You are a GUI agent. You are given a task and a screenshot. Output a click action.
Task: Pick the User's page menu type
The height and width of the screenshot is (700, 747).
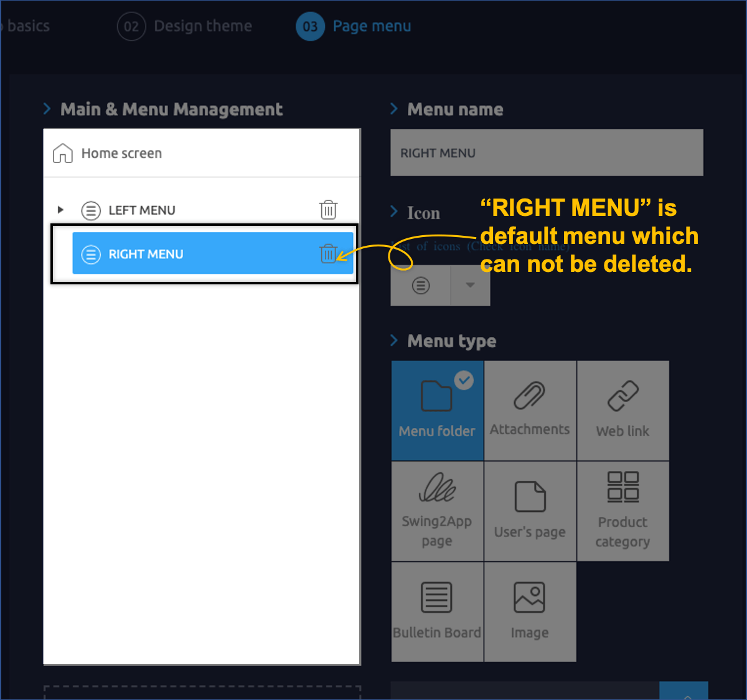pos(530,511)
